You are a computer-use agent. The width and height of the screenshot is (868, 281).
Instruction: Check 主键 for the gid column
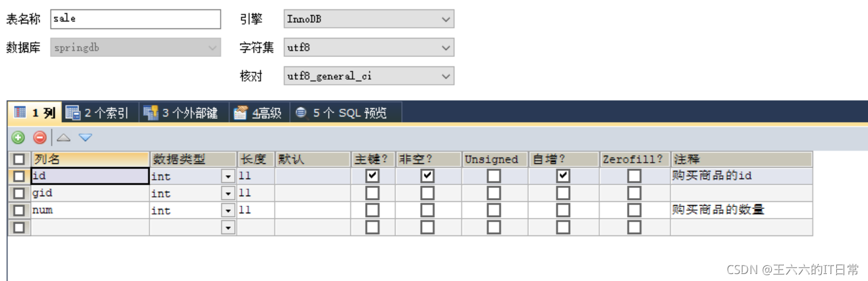pyautogui.click(x=373, y=193)
